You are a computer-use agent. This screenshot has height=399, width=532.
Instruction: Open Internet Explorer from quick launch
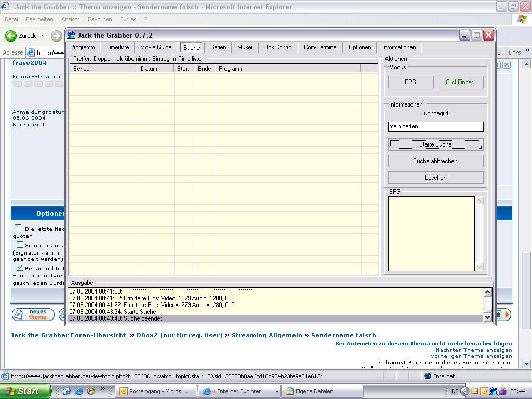click(x=78, y=391)
